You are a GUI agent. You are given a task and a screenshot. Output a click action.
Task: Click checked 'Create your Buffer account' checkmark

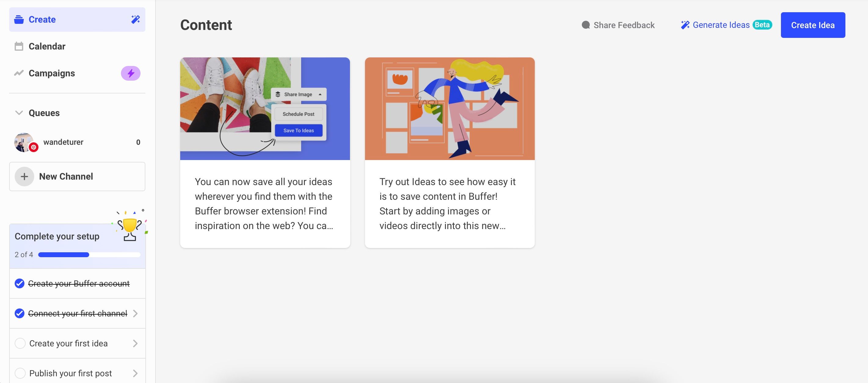coord(20,284)
